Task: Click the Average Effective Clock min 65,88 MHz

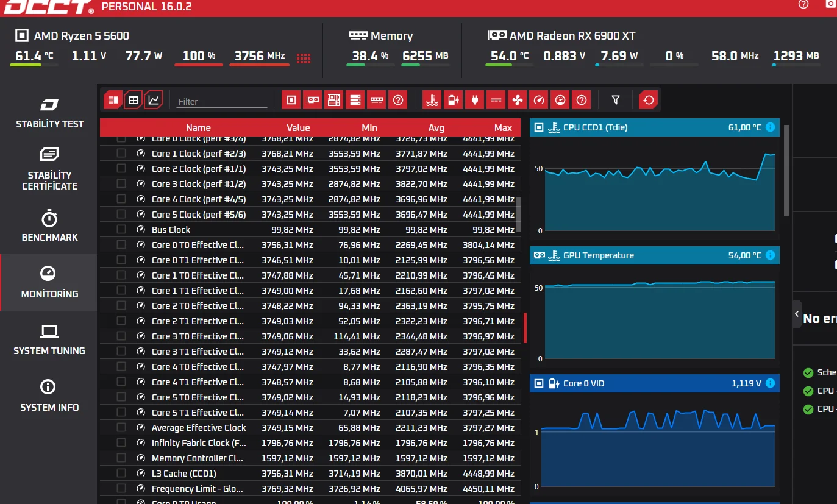Action: point(359,428)
